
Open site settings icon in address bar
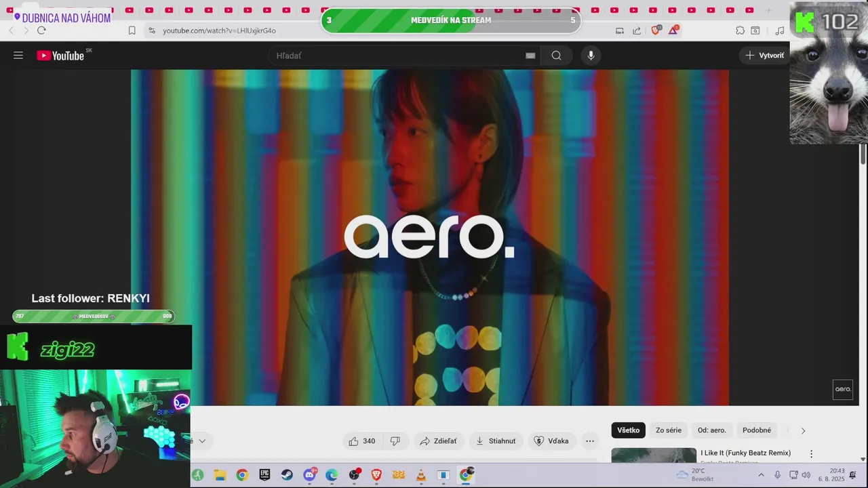[x=151, y=30]
